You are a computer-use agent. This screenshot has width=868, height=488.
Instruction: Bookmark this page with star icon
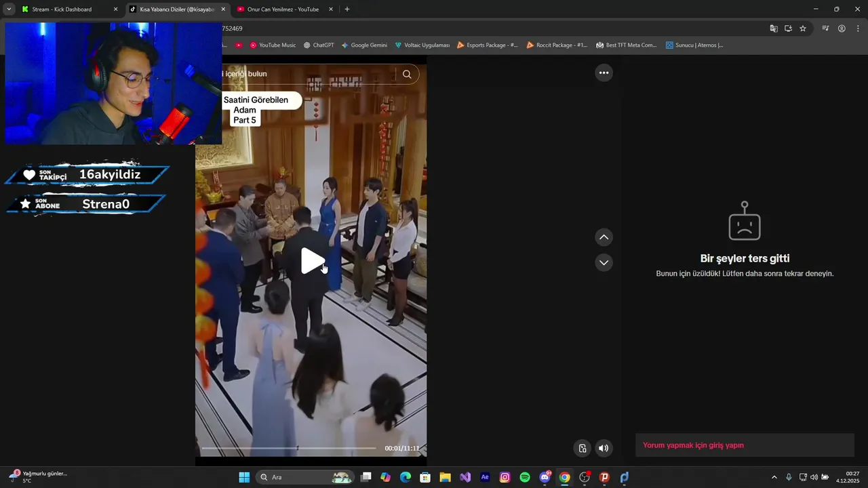point(803,28)
